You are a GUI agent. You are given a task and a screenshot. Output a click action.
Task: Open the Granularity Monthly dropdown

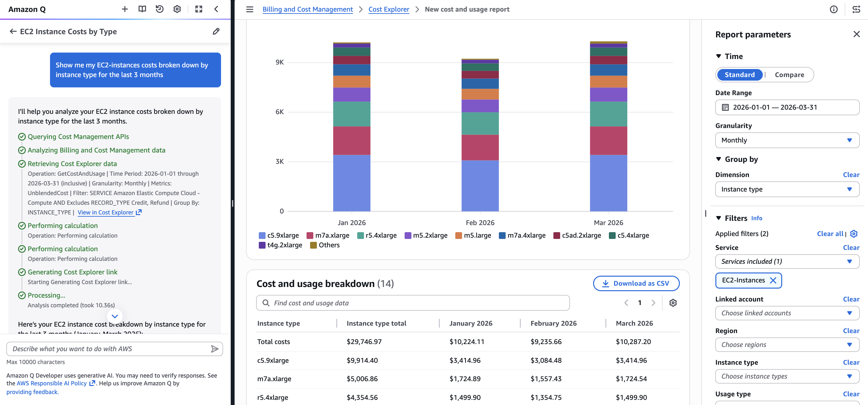[787, 140]
